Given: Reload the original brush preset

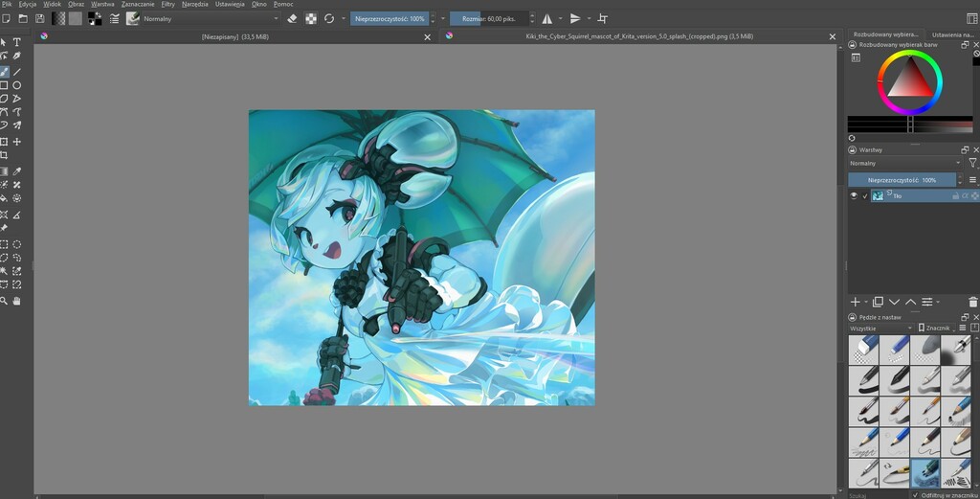Looking at the screenshot, I should click(x=329, y=19).
